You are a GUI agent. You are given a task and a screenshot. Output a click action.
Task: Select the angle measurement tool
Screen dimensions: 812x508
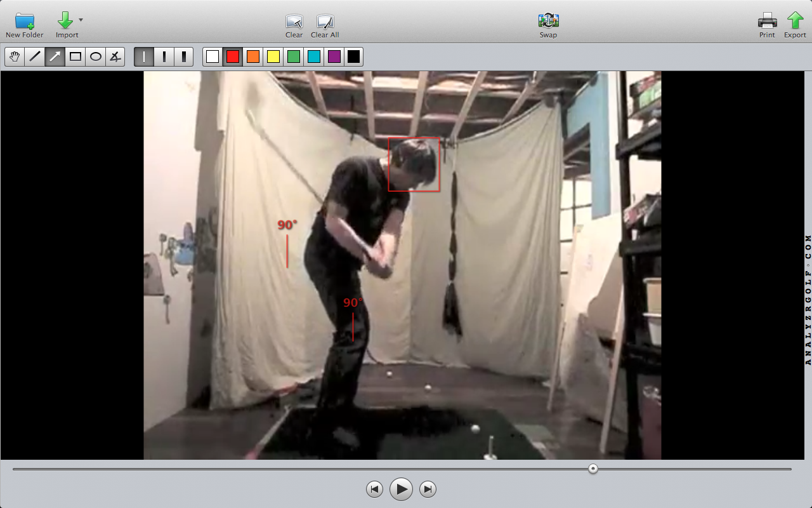click(x=115, y=57)
